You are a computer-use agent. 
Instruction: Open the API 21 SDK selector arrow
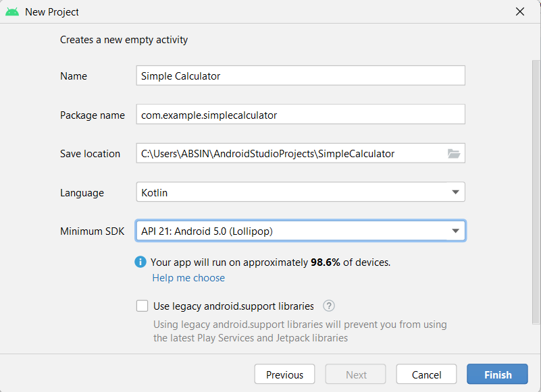457,230
